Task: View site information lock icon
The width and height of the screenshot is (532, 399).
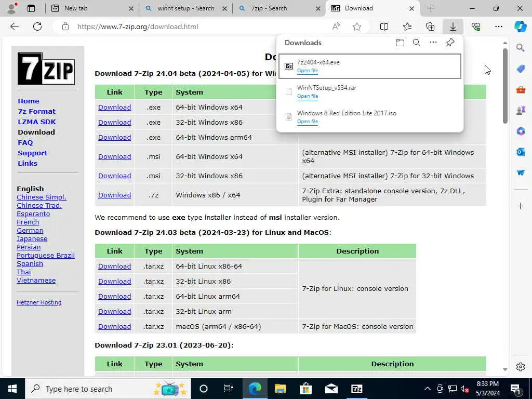Action: [x=65, y=26]
